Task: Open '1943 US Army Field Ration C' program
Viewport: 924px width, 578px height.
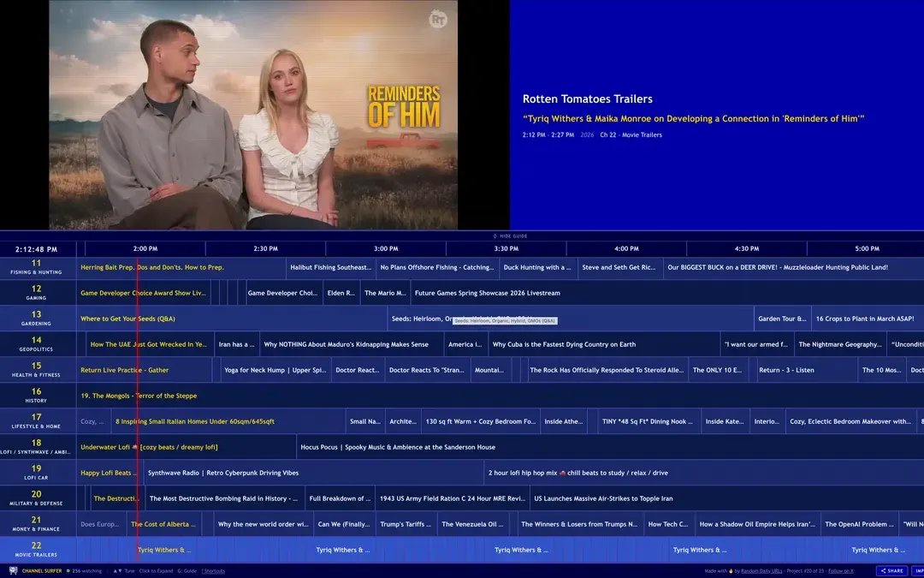Action: pos(452,498)
